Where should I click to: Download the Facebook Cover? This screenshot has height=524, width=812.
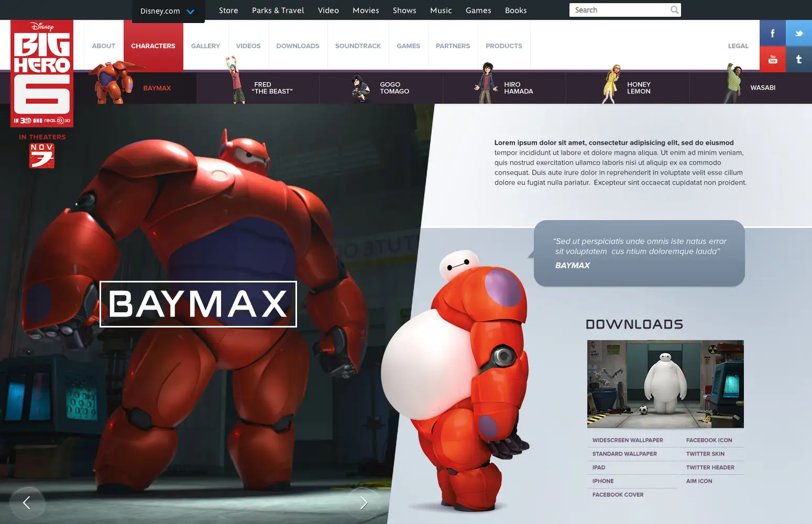[618, 495]
